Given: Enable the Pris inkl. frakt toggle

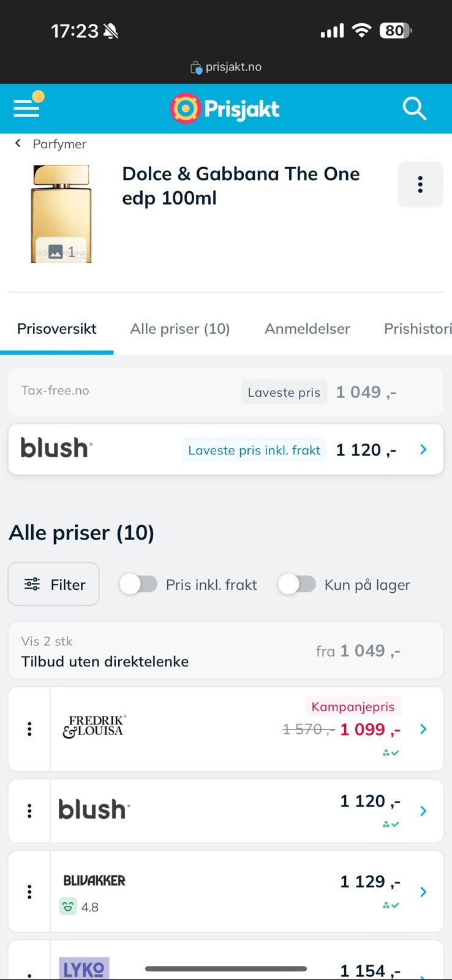Looking at the screenshot, I should 138,584.
